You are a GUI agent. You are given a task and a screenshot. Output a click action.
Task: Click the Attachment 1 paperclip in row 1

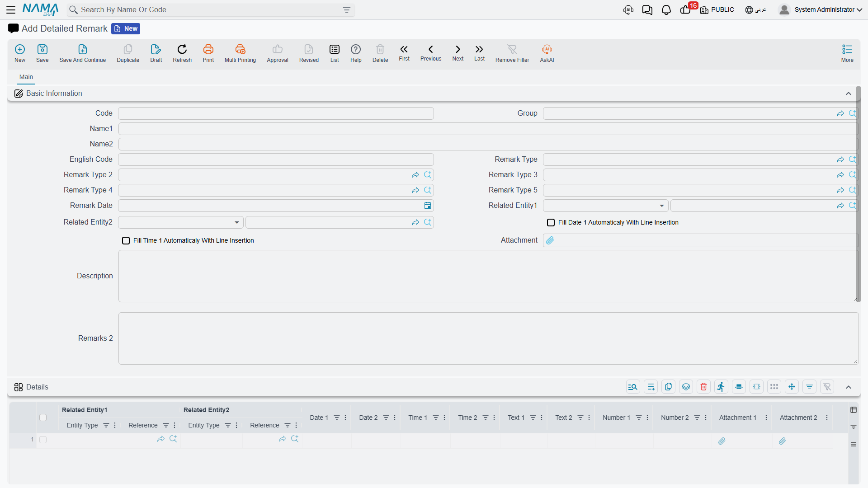(722, 441)
